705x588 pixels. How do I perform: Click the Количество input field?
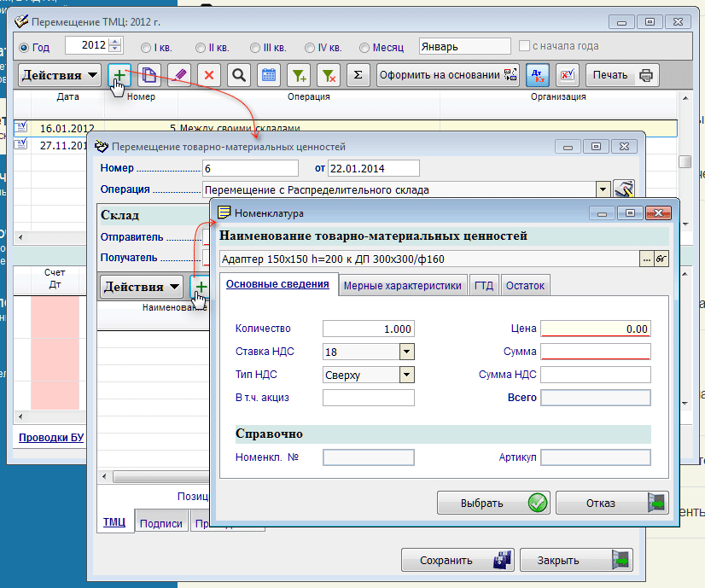pos(368,329)
